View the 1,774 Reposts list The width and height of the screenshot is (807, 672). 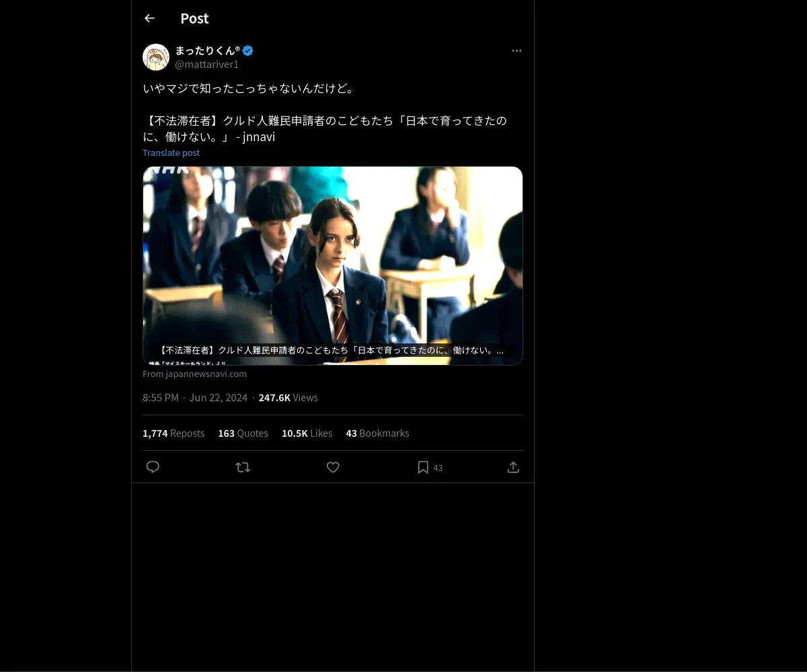pyautogui.click(x=174, y=433)
